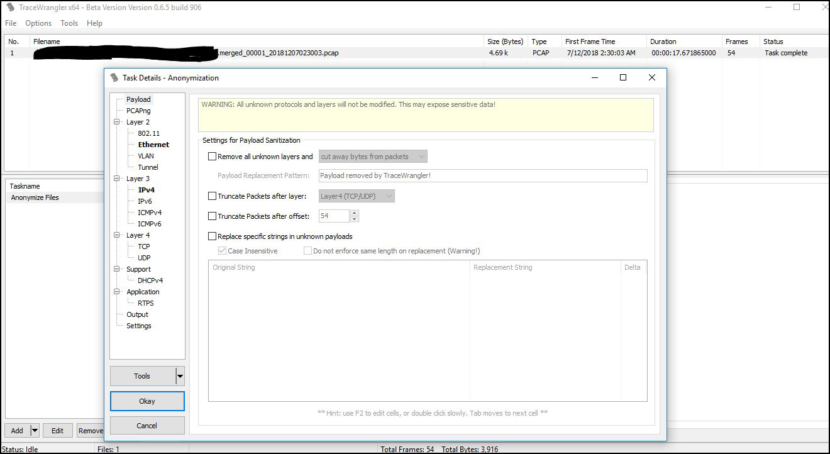
Task: Click Remove button in main window
Action: [x=91, y=431]
